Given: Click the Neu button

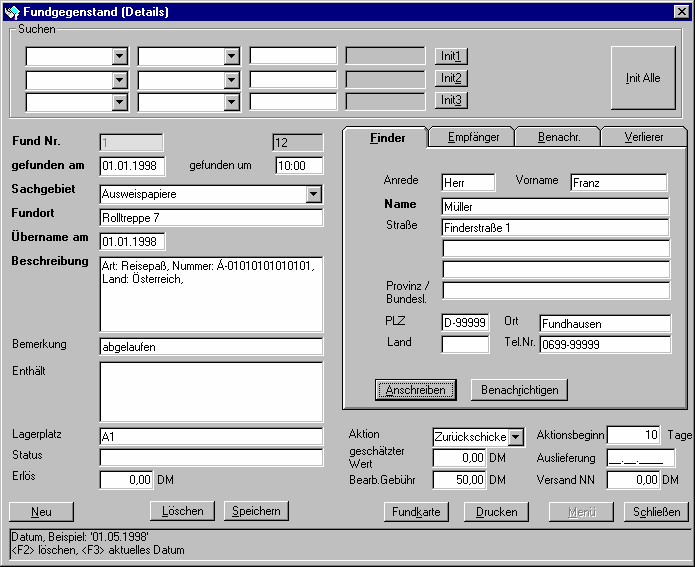Looking at the screenshot, I should pos(41,511).
